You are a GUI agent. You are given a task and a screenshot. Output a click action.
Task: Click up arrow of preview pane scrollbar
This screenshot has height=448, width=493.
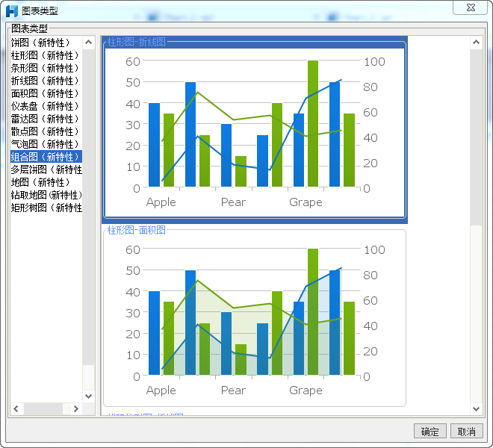pos(476,42)
